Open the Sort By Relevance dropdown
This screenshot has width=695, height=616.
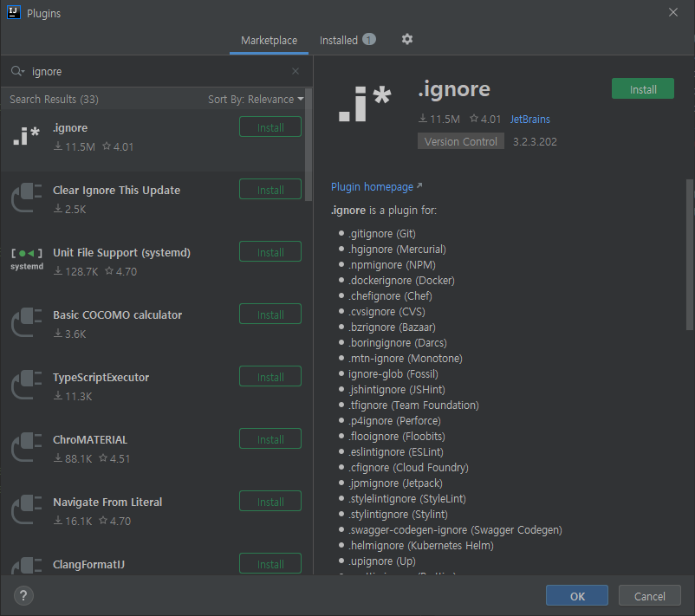pyautogui.click(x=256, y=100)
